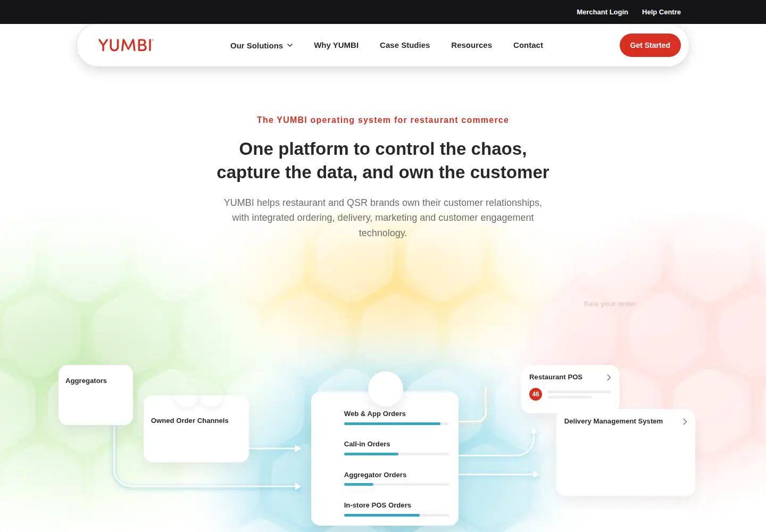
Task: Select the Owned Order Channels card
Action: (196, 429)
